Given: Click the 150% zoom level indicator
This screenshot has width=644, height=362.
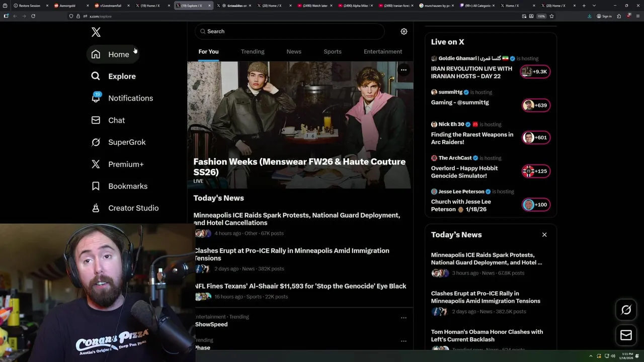Looking at the screenshot, I should (x=541, y=16).
